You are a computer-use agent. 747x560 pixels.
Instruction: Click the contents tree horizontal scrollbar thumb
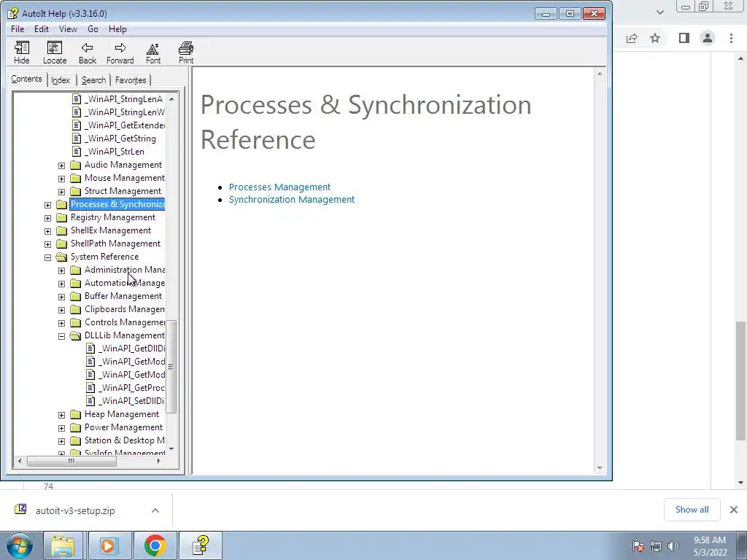[x=71, y=461]
